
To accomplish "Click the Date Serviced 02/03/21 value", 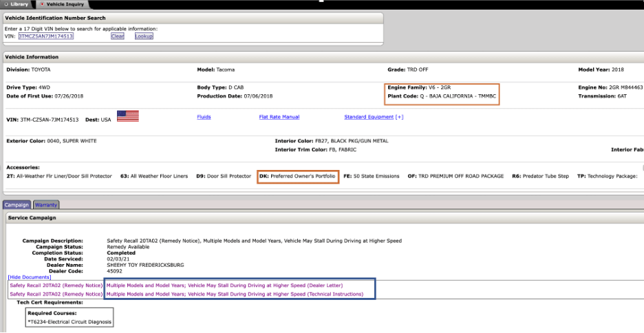I will click(x=118, y=259).
